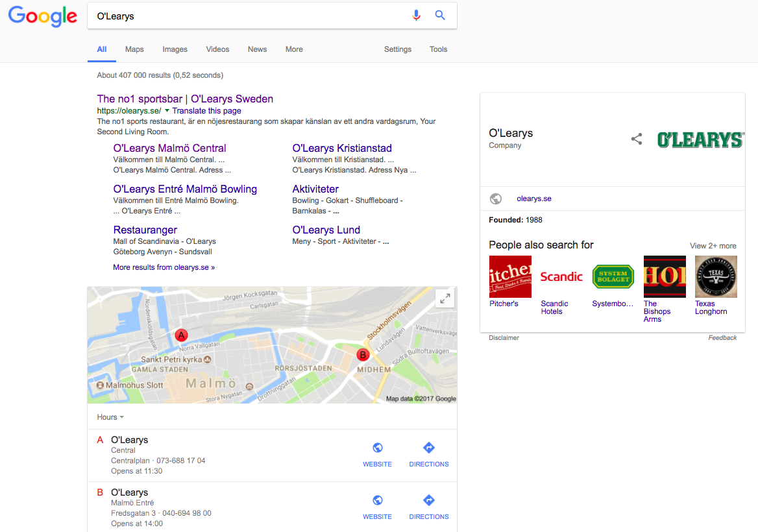
Task: Click the Google logo
Action: (43, 16)
